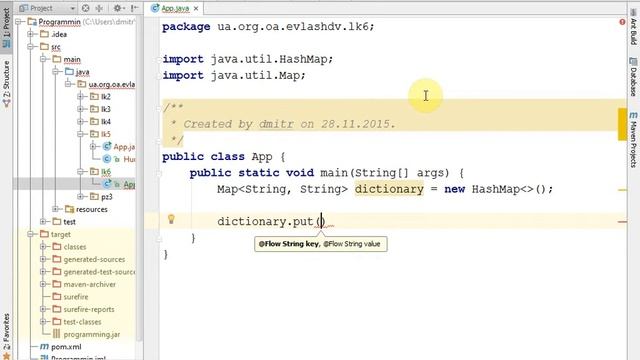Screen dimensions: 640x360
Task: Collapse the lk6 package node
Action: (x=81, y=171)
